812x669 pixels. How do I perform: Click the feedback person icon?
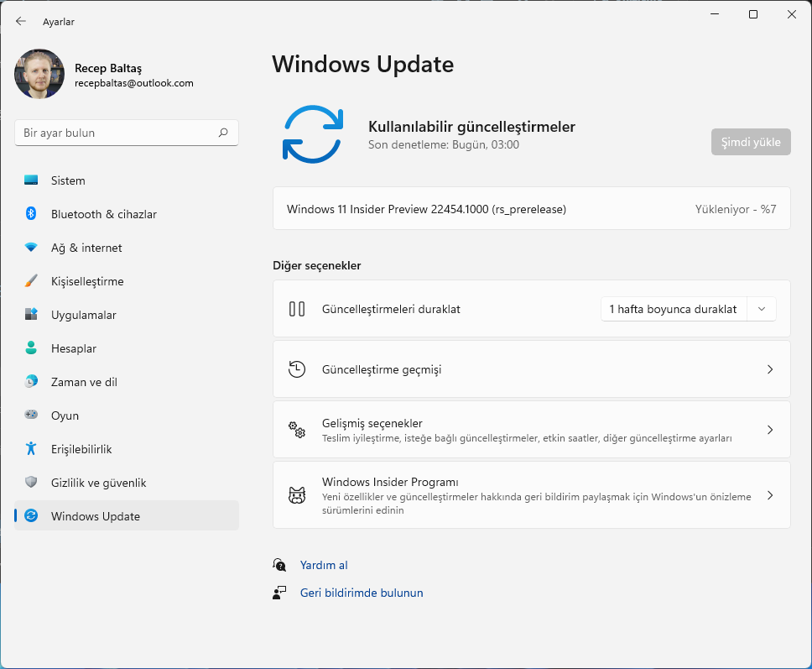point(279,593)
